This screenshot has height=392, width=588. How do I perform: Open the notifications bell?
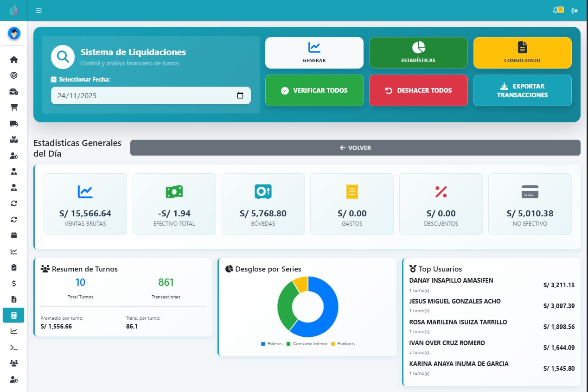coord(556,10)
